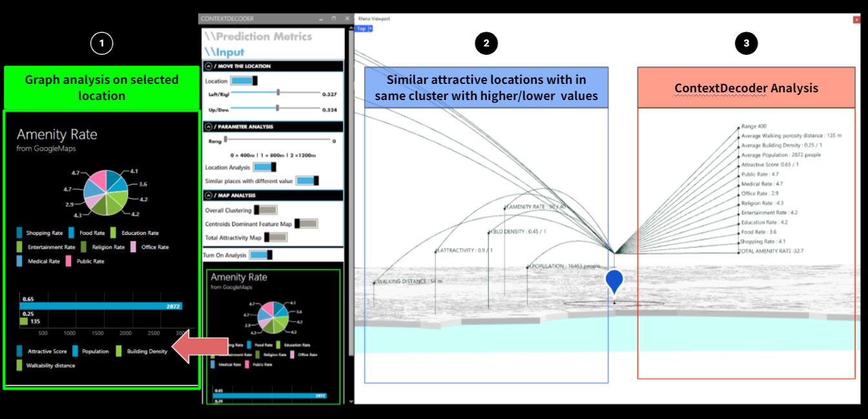Disable the Location Analysis toggle
This screenshot has width=868, height=419.
click(265, 167)
